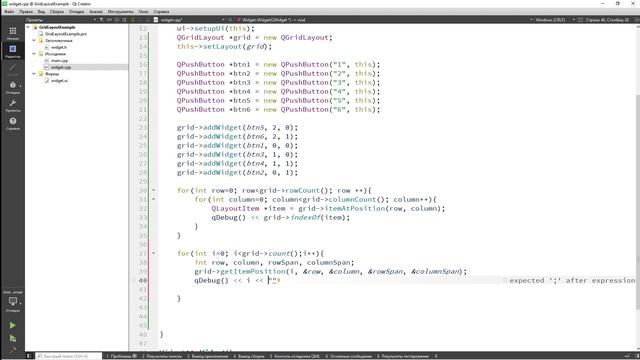Click the synchronize-with-editor link icon
The height and width of the screenshot is (360, 640).
109,20
